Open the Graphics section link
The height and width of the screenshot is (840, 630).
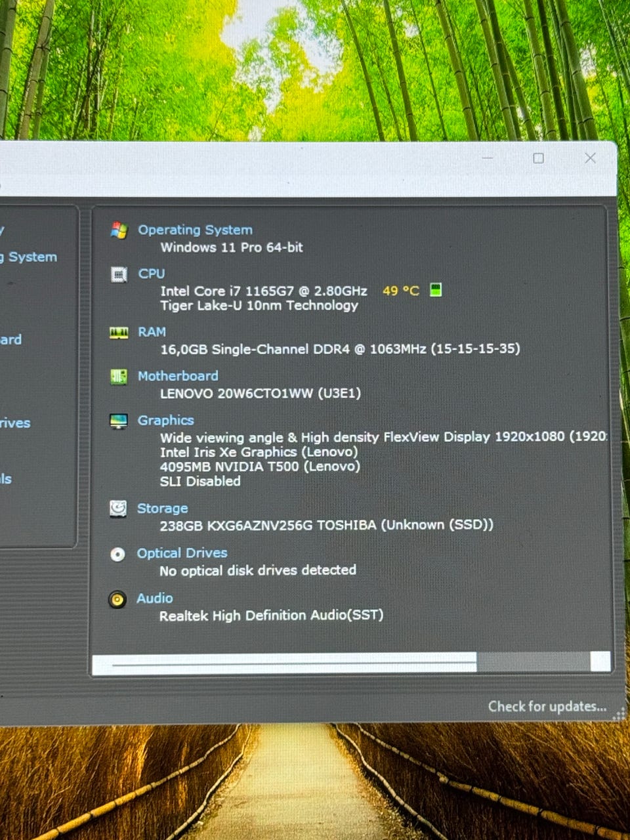coord(165,420)
